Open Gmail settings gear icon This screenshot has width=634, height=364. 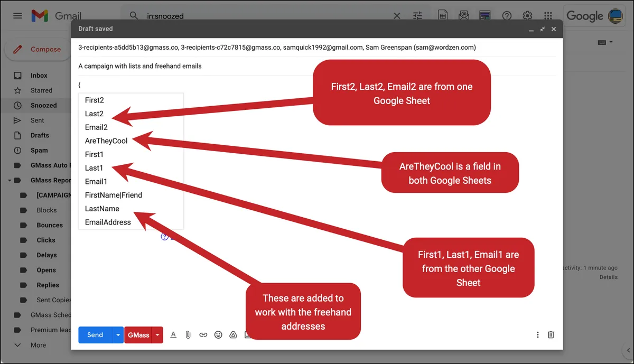tap(527, 16)
